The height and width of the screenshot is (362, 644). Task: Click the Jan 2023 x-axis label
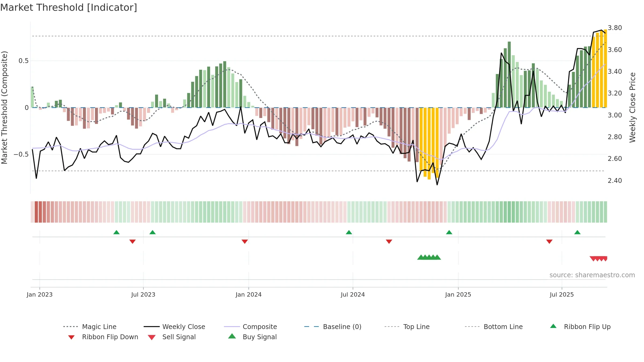click(x=40, y=294)
